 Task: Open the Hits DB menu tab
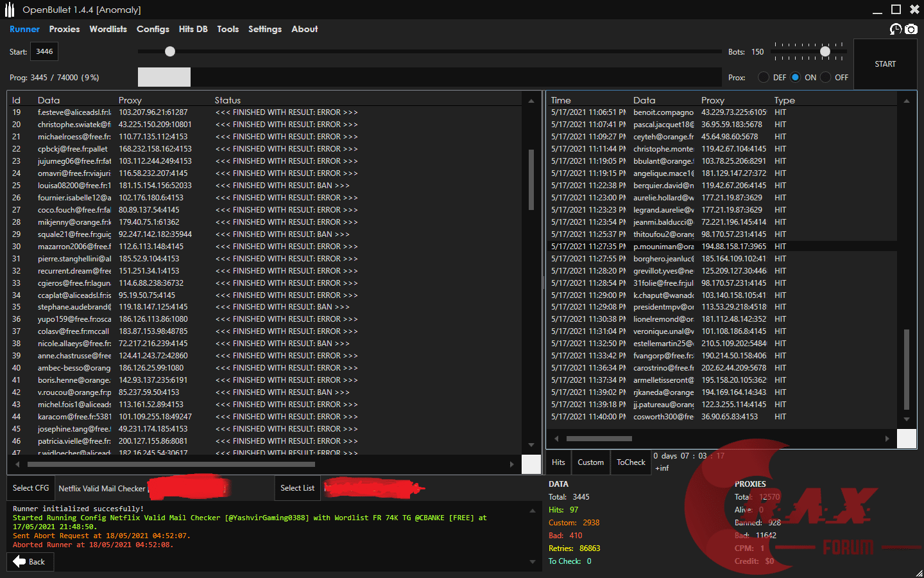193,29
